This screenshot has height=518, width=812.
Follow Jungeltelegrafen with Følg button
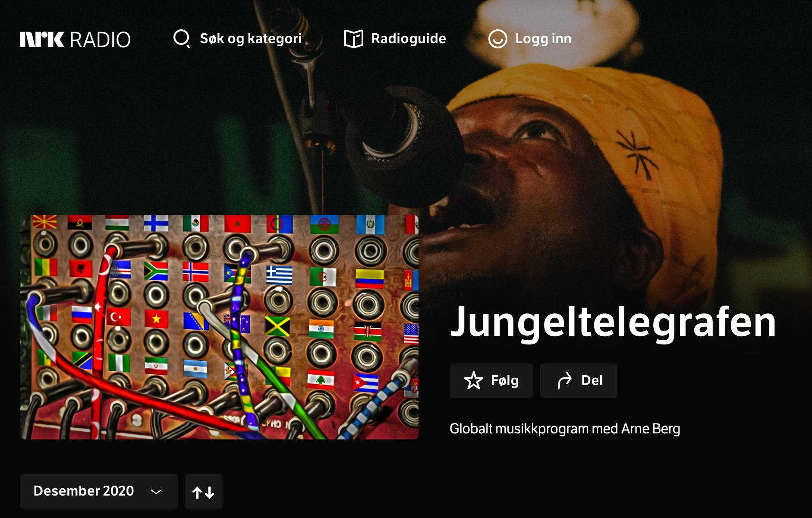(491, 381)
